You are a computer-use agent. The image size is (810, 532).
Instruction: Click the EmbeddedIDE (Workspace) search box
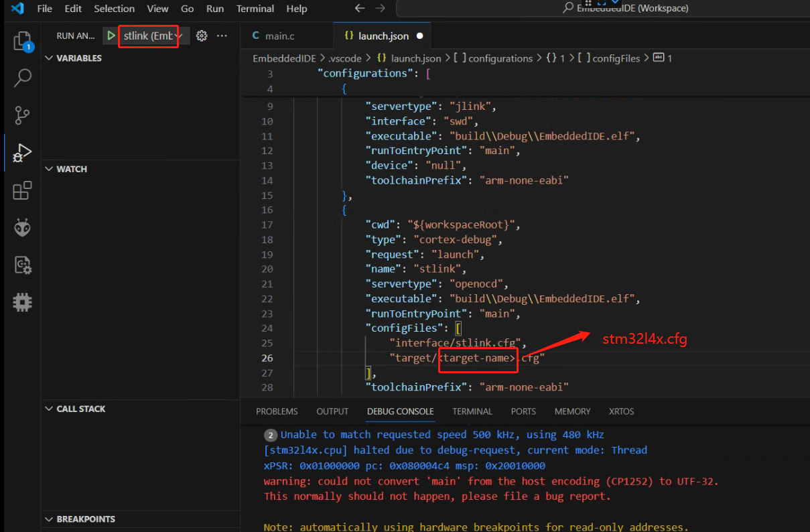pos(603,9)
